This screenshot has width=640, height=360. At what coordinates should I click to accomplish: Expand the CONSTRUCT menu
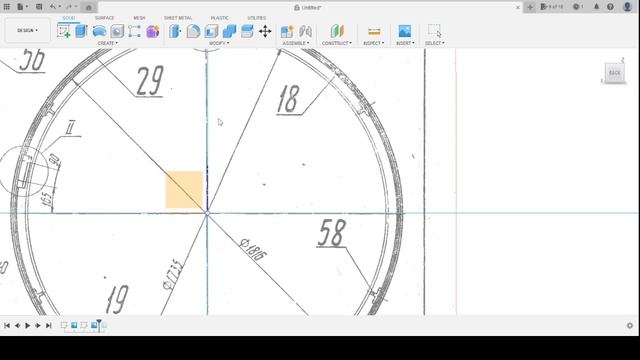[x=337, y=43]
